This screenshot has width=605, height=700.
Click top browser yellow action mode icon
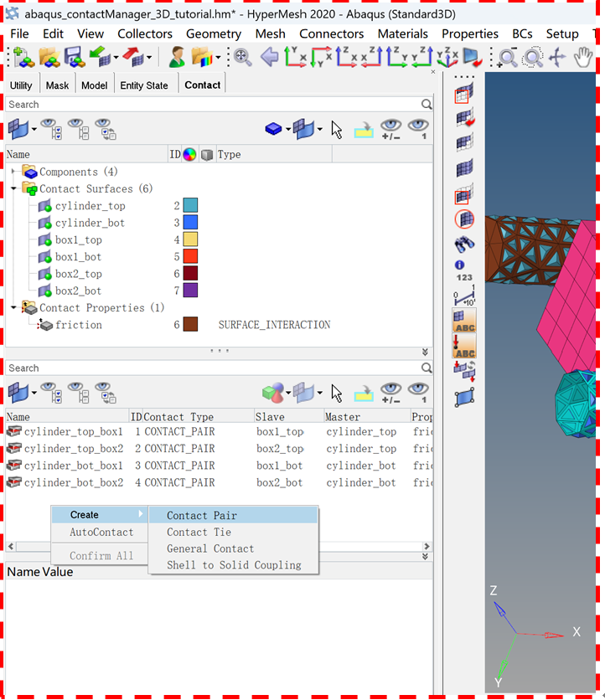pos(364,130)
